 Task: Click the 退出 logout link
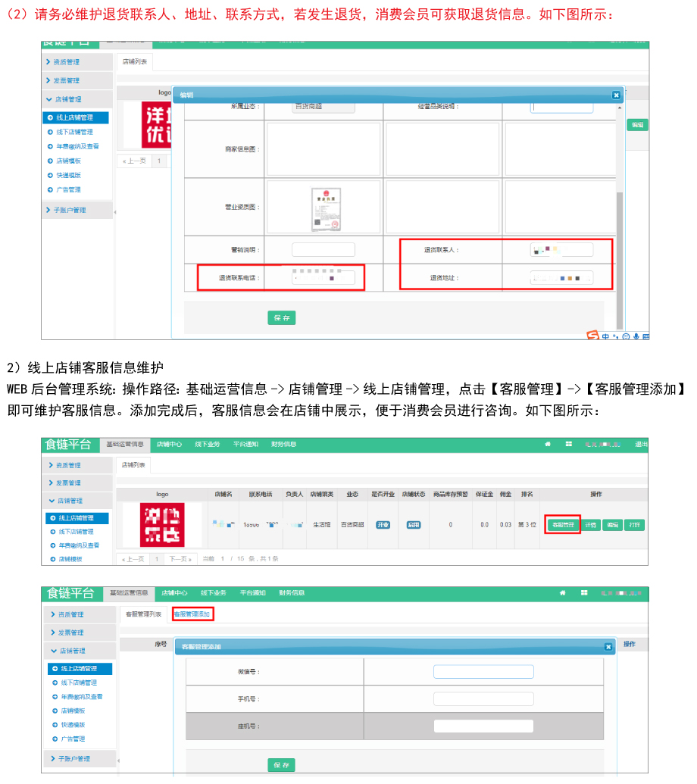(x=641, y=444)
